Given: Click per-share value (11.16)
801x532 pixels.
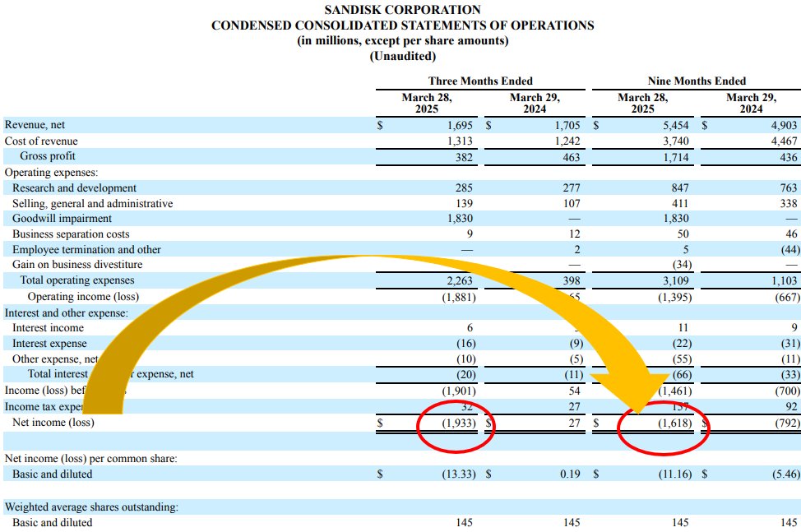Looking at the screenshot, I should [675, 474].
